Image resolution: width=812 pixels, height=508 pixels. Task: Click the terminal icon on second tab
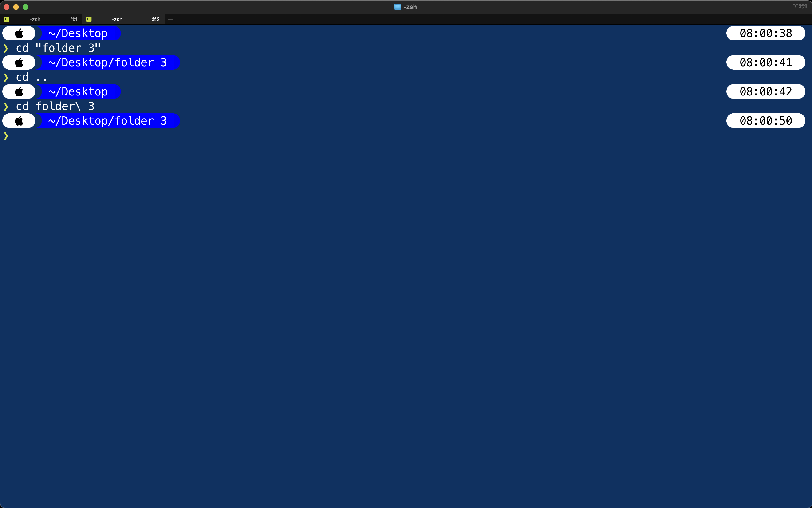coord(89,19)
